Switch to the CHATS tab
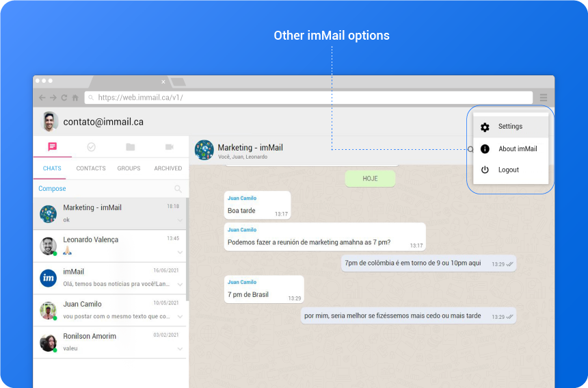This screenshot has height=388, width=588. coord(52,168)
